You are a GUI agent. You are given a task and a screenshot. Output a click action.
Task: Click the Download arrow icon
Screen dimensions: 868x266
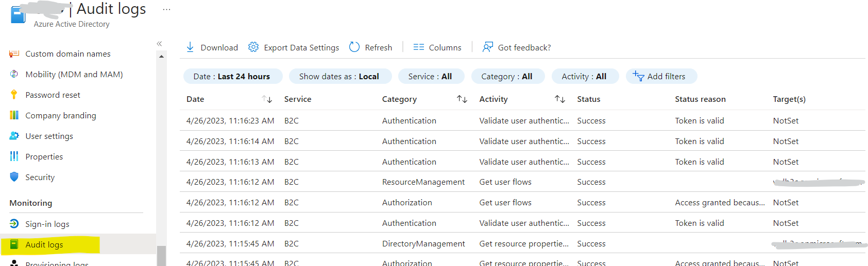point(190,47)
